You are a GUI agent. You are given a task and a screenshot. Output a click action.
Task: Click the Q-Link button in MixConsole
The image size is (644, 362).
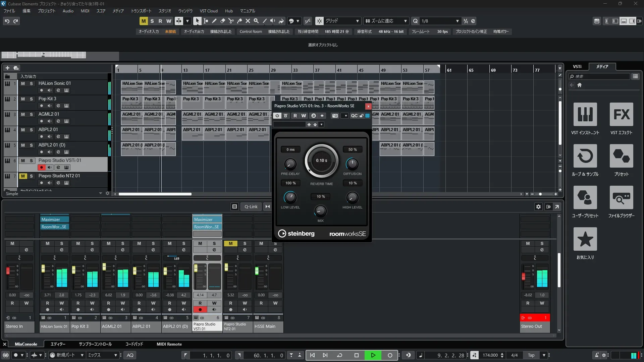click(251, 206)
